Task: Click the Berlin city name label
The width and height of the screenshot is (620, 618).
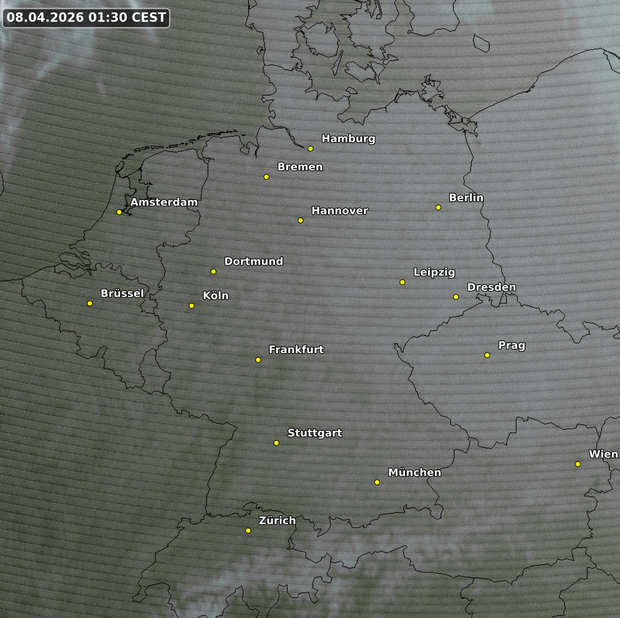Action: [x=466, y=198]
